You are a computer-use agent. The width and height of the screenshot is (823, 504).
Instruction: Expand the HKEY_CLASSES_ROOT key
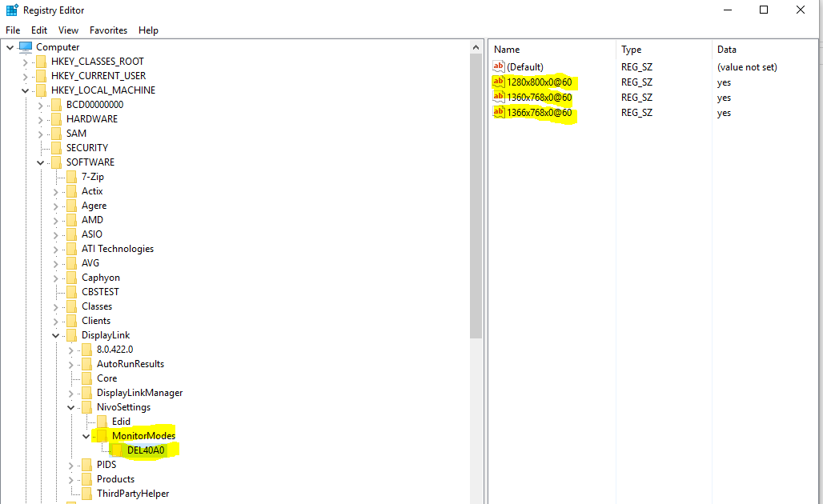click(26, 62)
